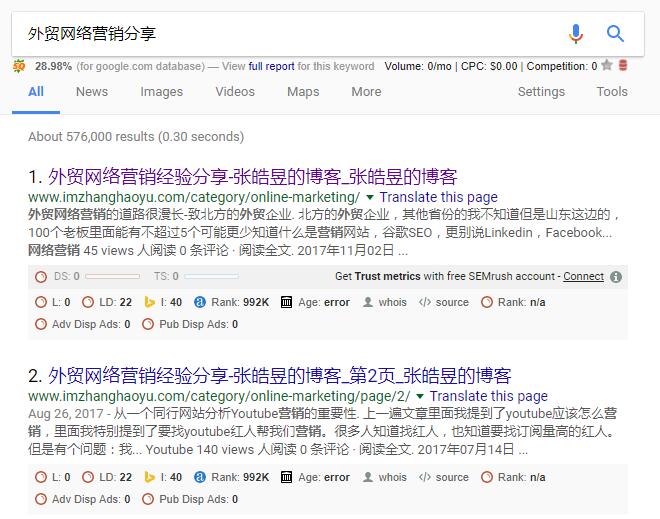Click the star icon beside Competition

[607, 65]
